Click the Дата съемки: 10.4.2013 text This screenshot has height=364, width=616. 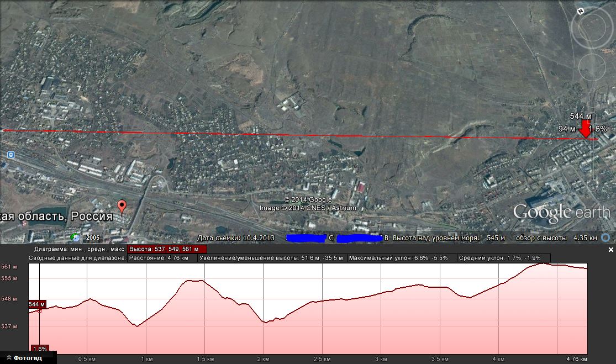click(236, 238)
